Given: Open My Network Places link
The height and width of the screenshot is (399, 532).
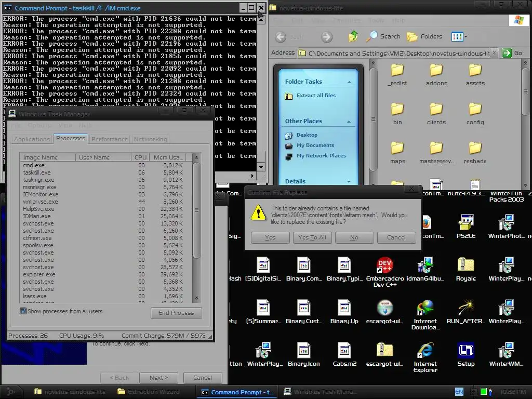Looking at the screenshot, I should click(321, 156).
